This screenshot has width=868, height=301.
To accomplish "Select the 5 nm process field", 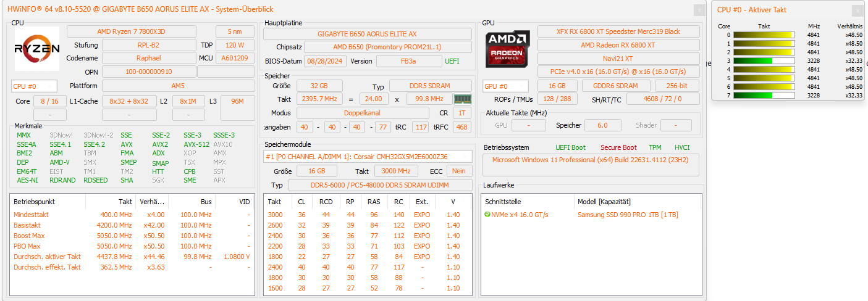I will (x=234, y=31).
